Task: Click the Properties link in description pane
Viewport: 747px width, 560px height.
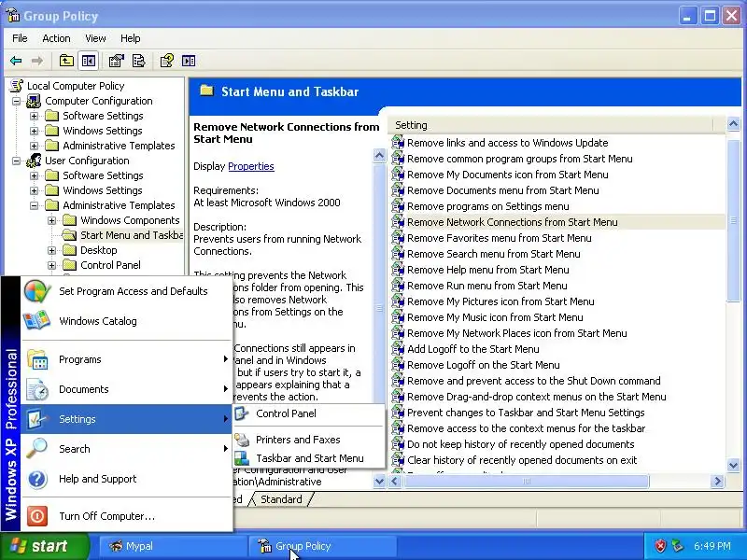Action: (251, 166)
